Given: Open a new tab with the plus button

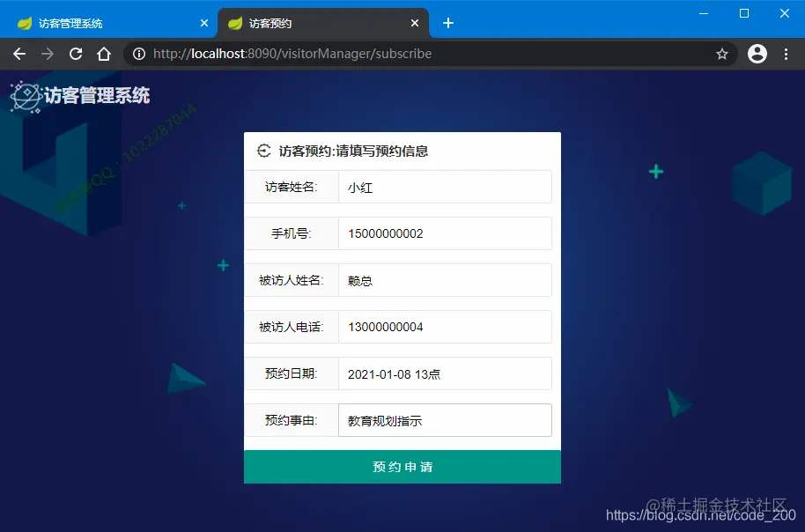Looking at the screenshot, I should click(448, 22).
